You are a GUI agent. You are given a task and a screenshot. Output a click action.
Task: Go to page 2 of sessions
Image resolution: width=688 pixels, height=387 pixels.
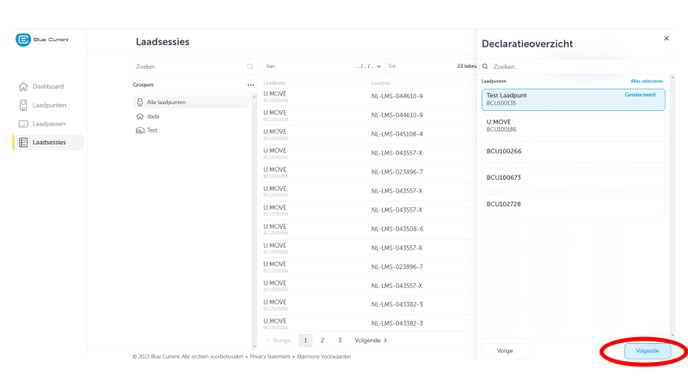pos(322,340)
